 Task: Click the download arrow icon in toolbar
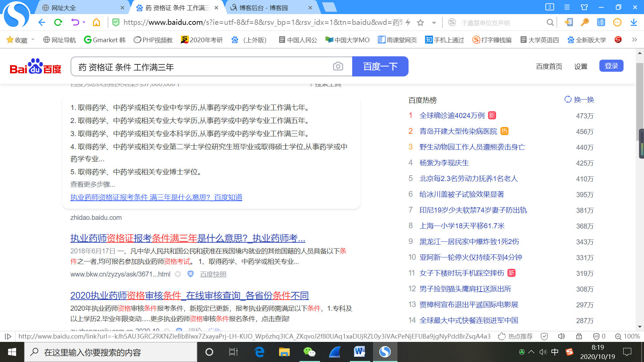click(x=633, y=22)
